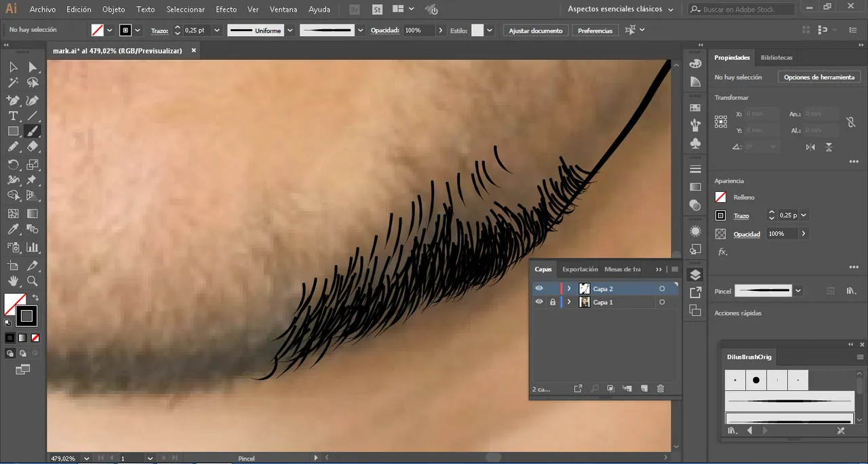Click Opciones de herramienta button
Image resolution: width=868 pixels, height=464 pixels.
(819, 77)
